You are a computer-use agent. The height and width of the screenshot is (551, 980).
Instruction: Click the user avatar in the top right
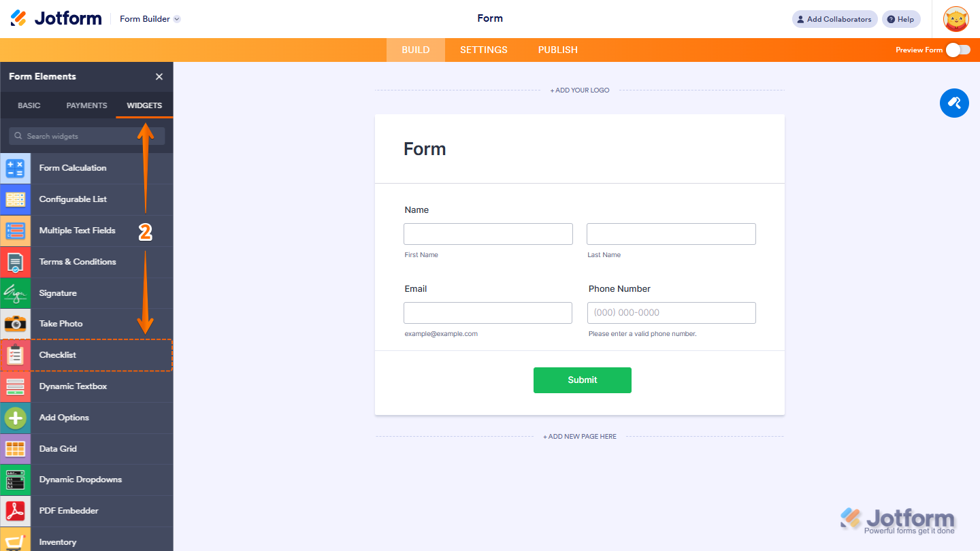tap(955, 18)
